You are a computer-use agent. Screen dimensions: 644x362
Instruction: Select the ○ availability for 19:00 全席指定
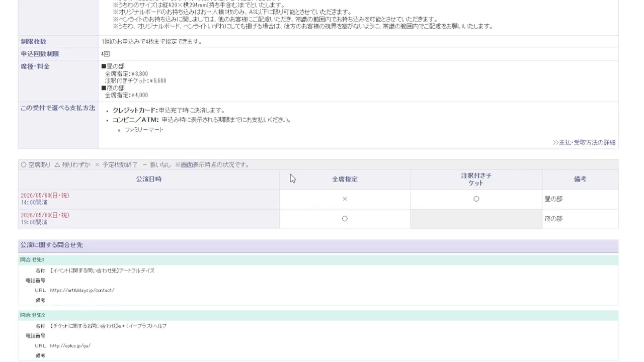point(345,219)
